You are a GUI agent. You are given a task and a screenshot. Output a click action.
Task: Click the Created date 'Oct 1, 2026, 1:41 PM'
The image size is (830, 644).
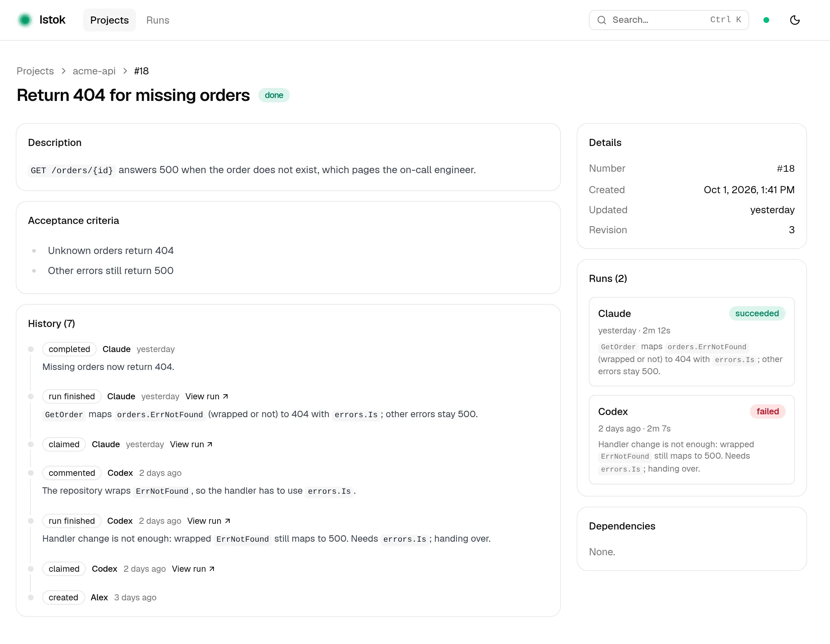(749, 190)
